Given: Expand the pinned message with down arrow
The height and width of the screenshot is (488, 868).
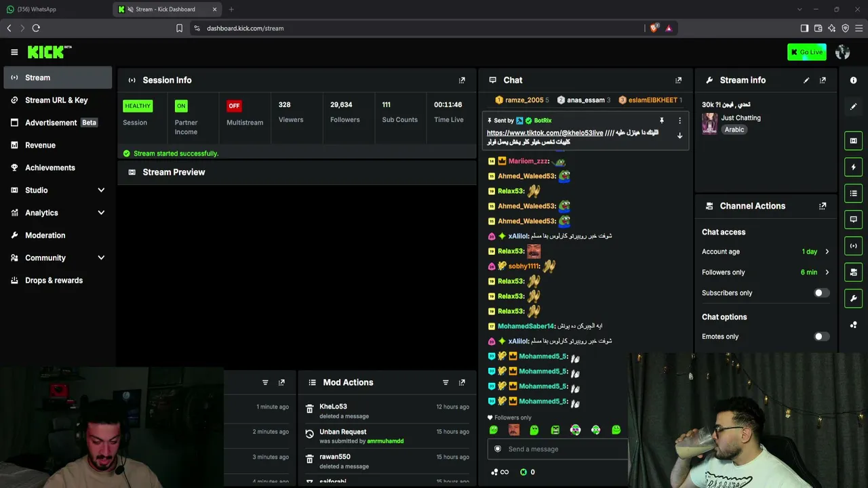Looking at the screenshot, I should (x=679, y=136).
